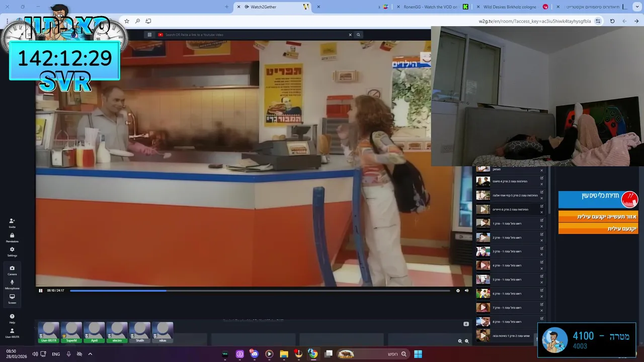The width and height of the screenshot is (644, 362).
Task: Play playlist item ראש גדול עונה 1 - פרק 3
Action: coord(483,251)
